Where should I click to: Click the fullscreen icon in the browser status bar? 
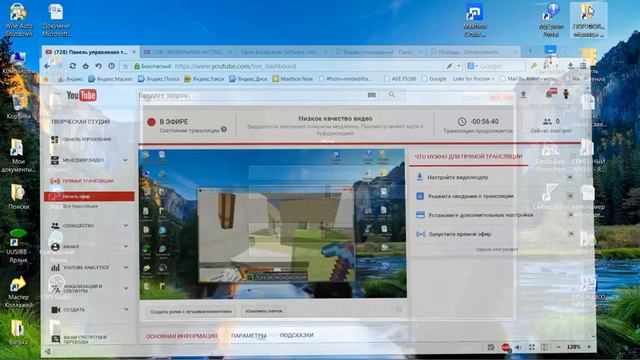pyautogui.click(x=531, y=347)
